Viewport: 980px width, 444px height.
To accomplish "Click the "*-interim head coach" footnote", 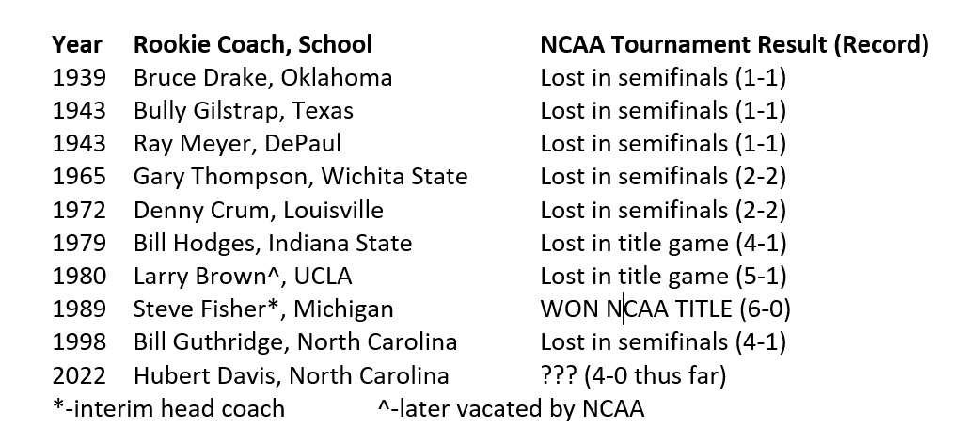I will 168,409.
